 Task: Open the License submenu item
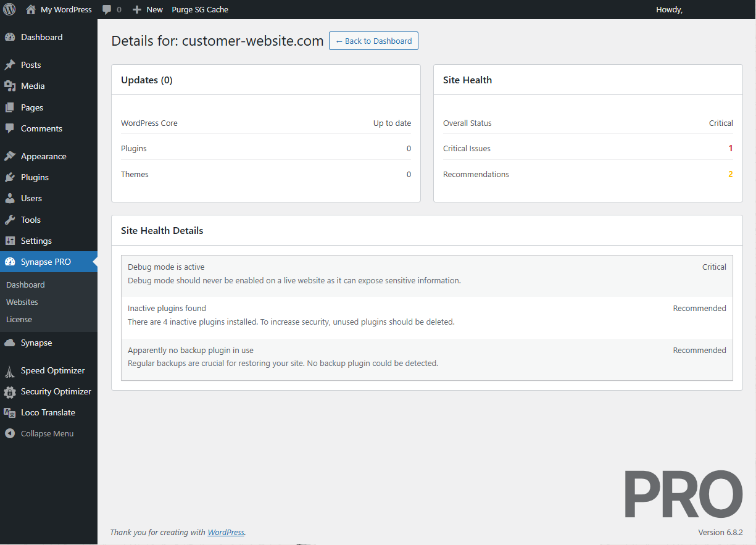pos(19,319)
